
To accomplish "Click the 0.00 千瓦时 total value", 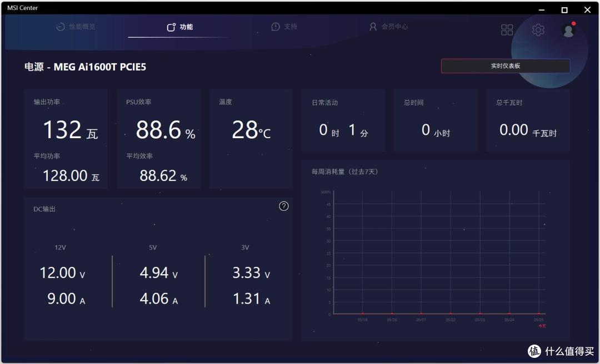I will point(528,130).
